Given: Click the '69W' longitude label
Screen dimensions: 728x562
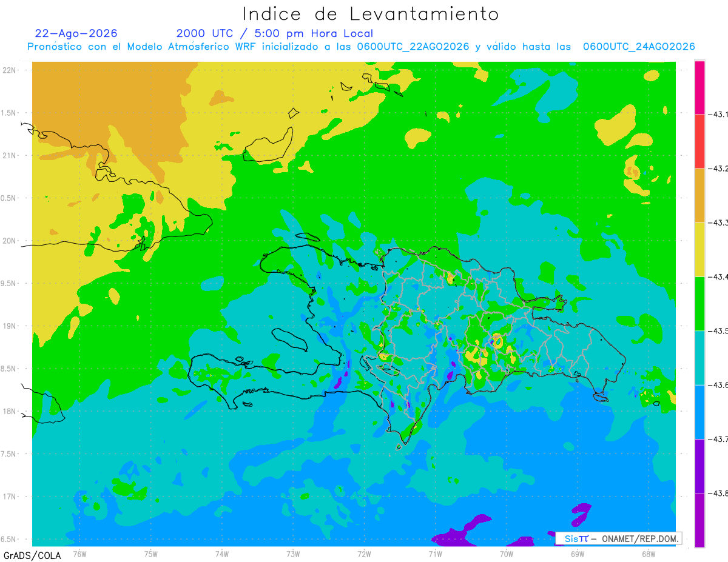Looking at the screenshot, I should pos(577,553).
